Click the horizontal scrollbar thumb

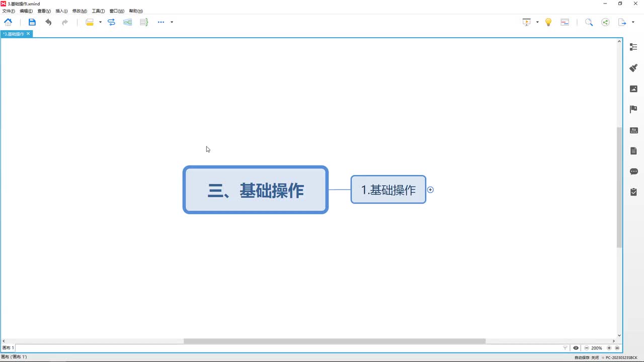tap(335, 341)
